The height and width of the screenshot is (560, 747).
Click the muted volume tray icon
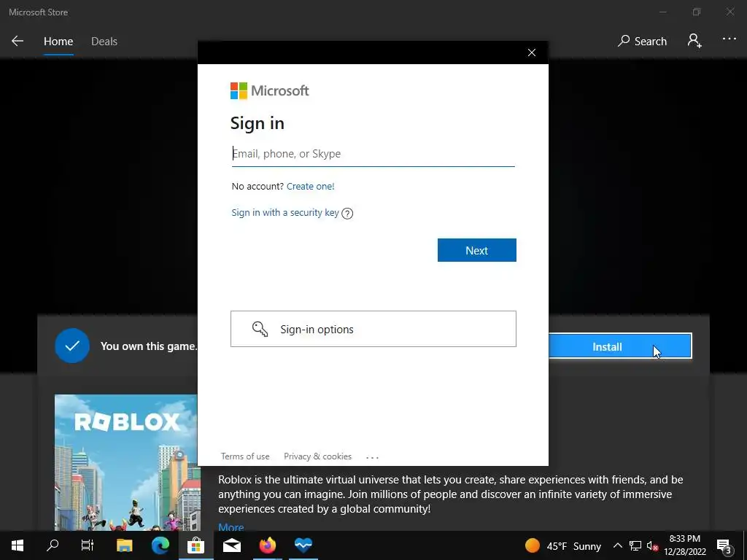(x=652, y=545)
